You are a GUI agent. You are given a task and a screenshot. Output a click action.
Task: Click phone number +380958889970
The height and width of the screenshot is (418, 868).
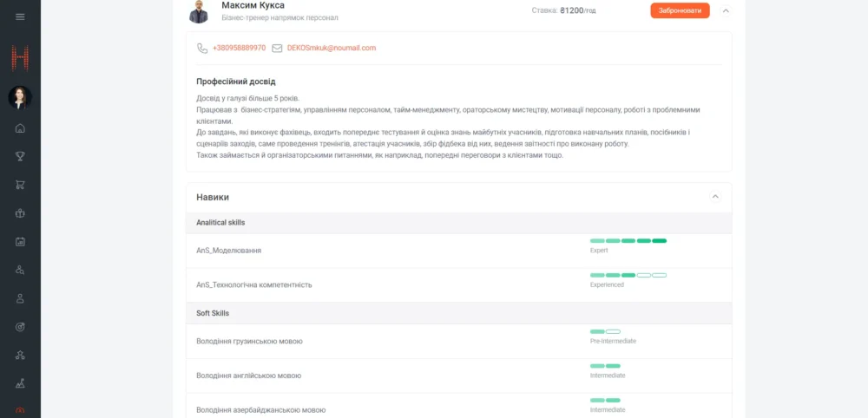pos(239,49)
